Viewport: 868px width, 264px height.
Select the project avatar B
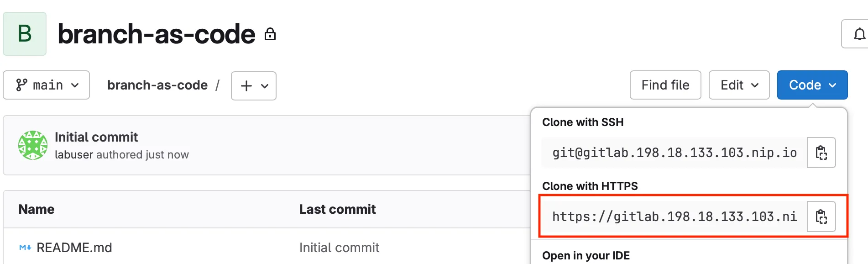point(25,33)
